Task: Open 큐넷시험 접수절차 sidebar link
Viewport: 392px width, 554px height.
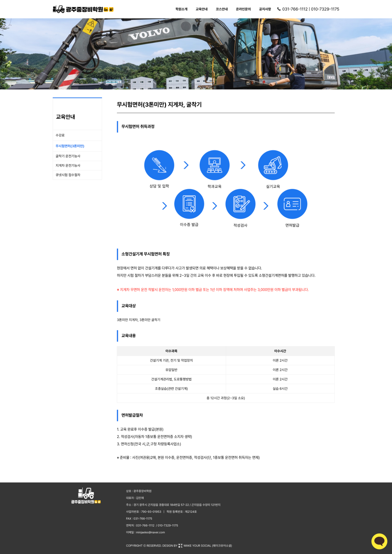Action: 77,175
